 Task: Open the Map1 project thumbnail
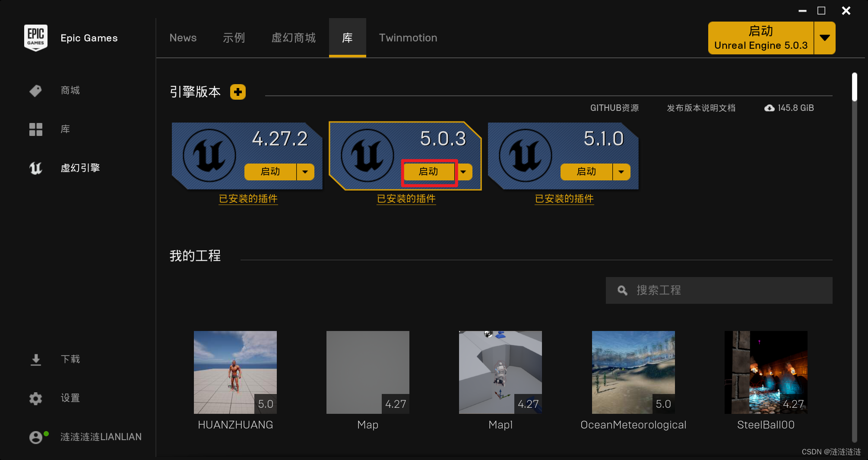coord(501,372)
